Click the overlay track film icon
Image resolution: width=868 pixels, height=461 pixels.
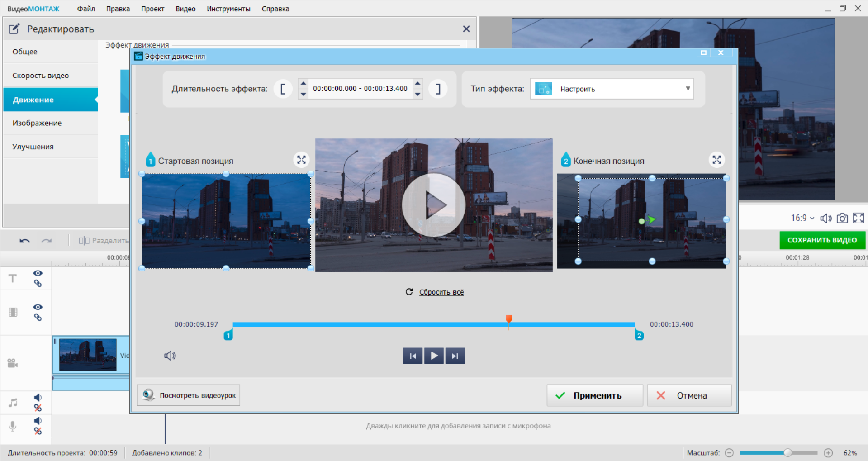(x=13, y=312)
